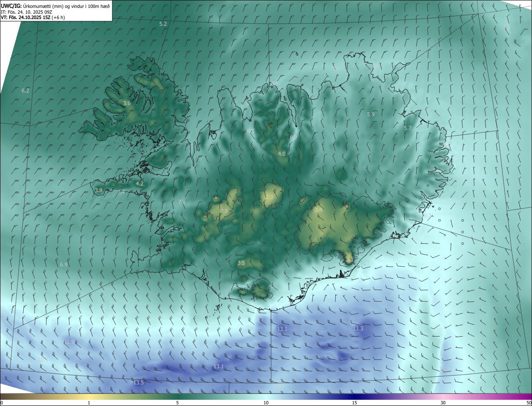Select the "13.3" value label over the sea
The width and height of the screenshot is (532, 406).
pyautogui.click(x=358, y=328)
